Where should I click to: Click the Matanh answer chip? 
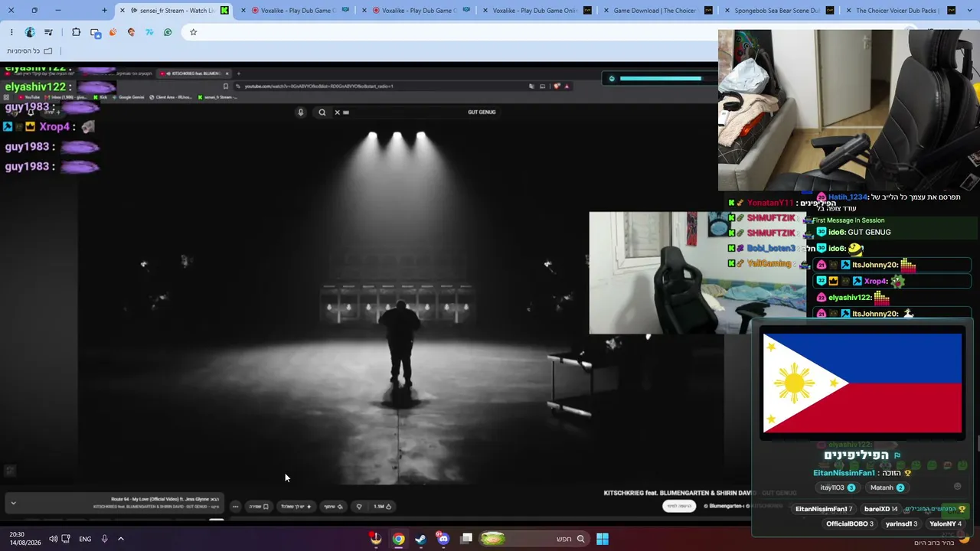(x=887, y=487)
